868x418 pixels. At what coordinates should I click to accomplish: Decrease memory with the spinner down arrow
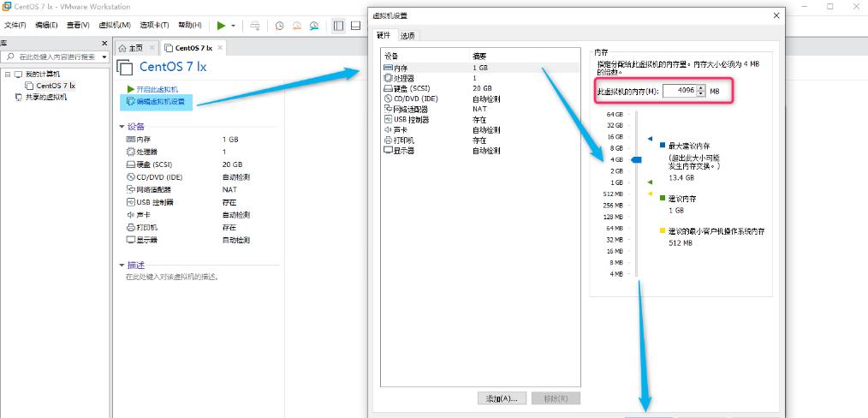tap(701, 93)
